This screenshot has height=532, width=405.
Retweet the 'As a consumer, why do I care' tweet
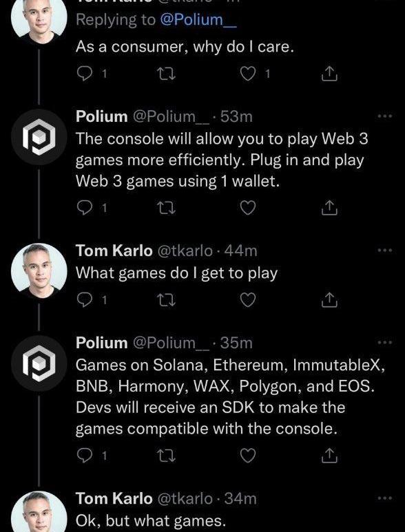point(167,74)
